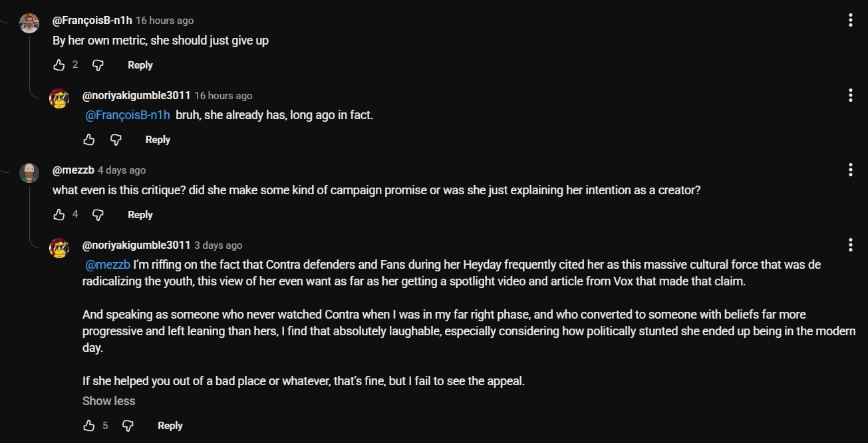Screen dimensions: 868x443
Task: Like the "bruh, she already has" reply
Action: [89, 140]
